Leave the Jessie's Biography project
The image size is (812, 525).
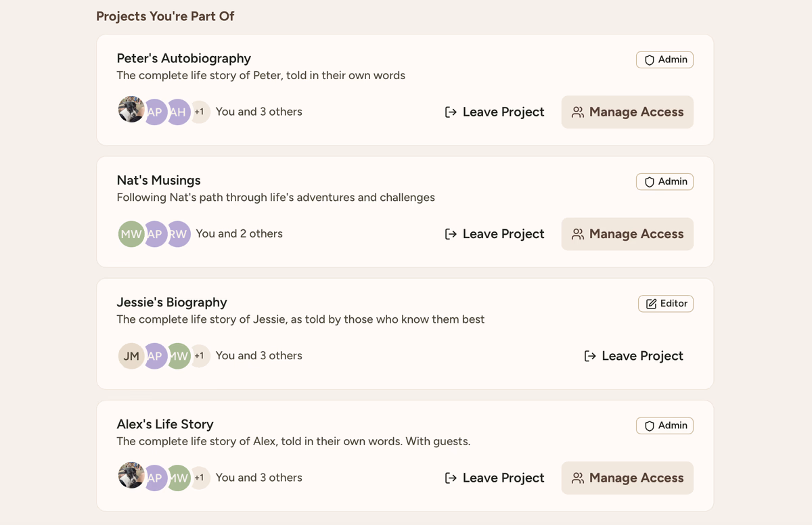pyautogui.click(x=633, y=356)
